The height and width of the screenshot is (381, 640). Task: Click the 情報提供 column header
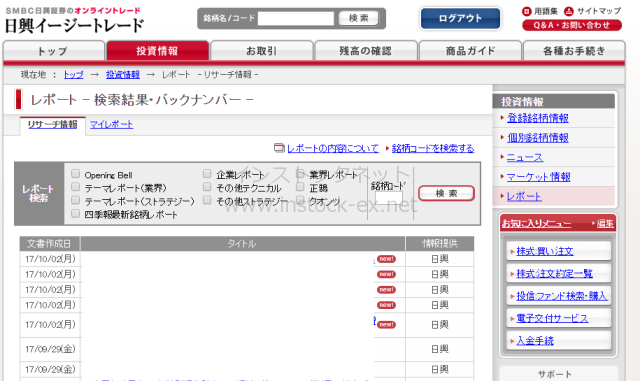point(440,244)
